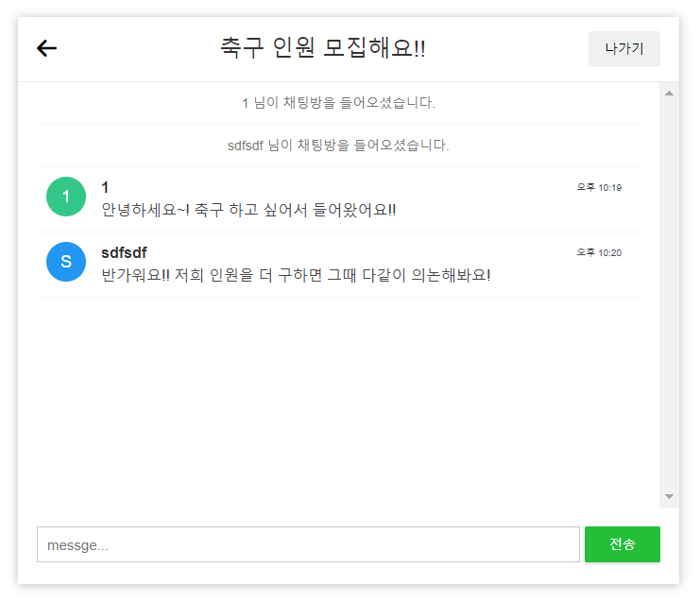Click the notice '1 님이 채팅방을 들어오셨습니다.'
This screenshot has height=602, width=700.
click(338, 103)
